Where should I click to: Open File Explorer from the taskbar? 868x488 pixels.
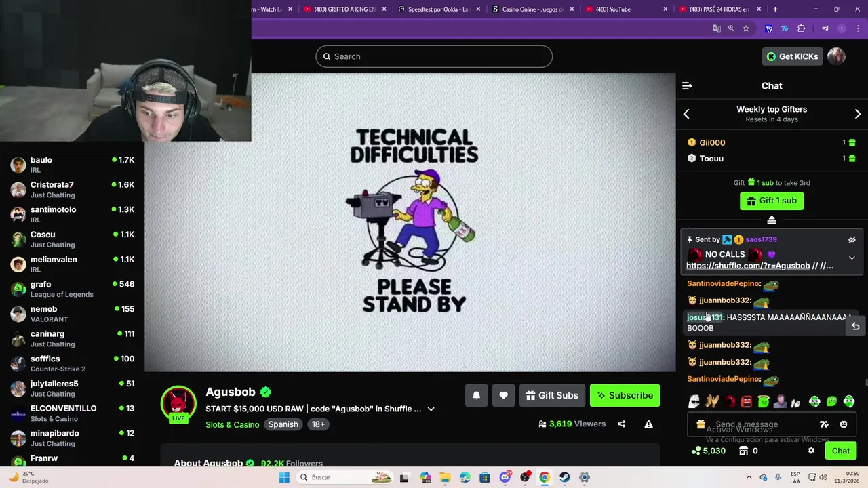(x=445, y=477)
